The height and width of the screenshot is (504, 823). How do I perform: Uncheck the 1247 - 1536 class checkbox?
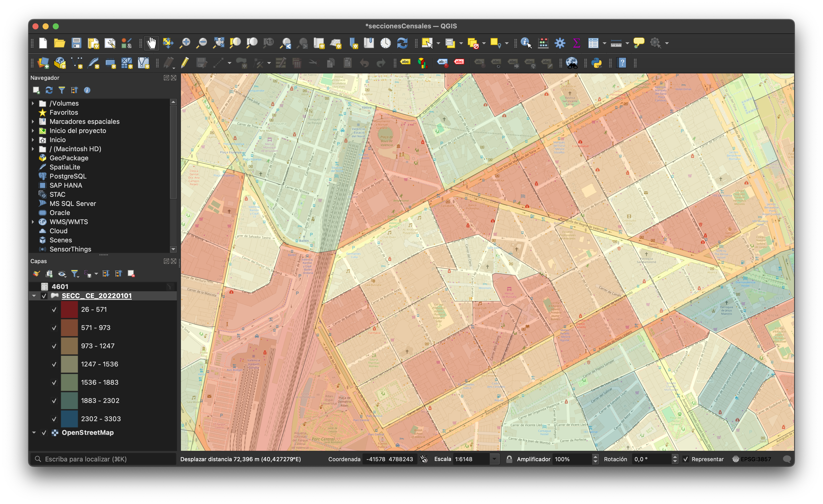[54, 364]
